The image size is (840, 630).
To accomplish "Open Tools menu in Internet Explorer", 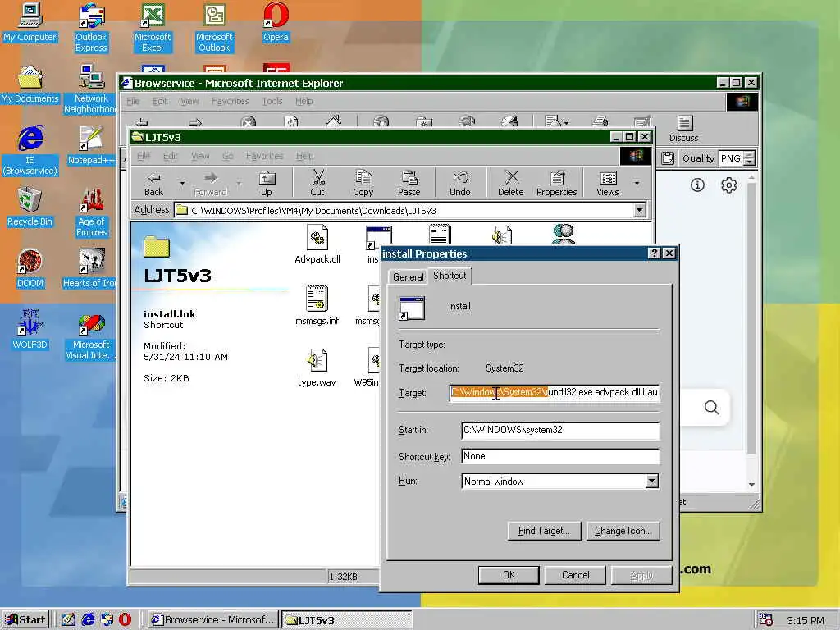I will pyautogui.click(x=272, y=101).
